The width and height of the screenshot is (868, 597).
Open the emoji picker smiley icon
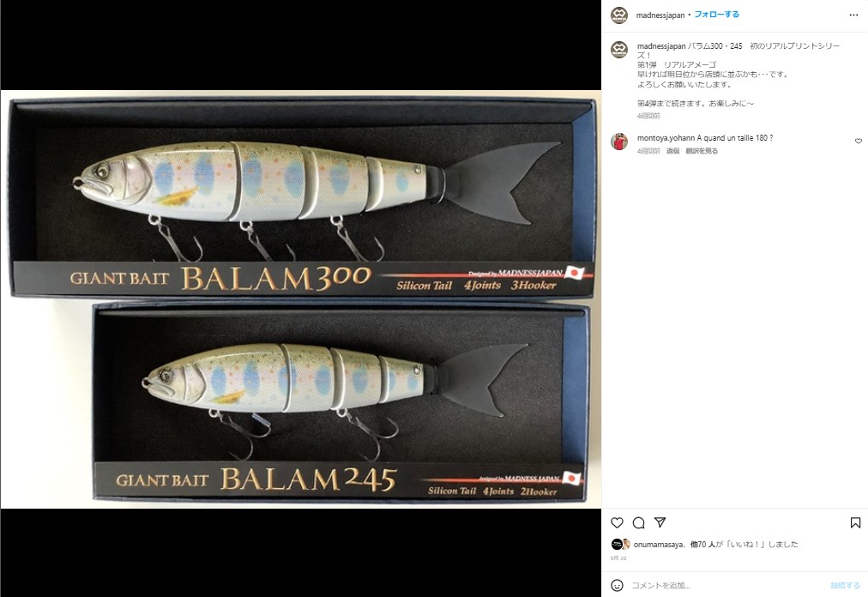(617, 585)
